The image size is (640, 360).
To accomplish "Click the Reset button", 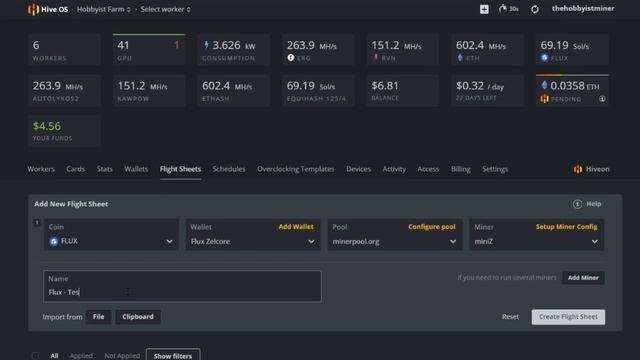I will [x=510, y=317].
